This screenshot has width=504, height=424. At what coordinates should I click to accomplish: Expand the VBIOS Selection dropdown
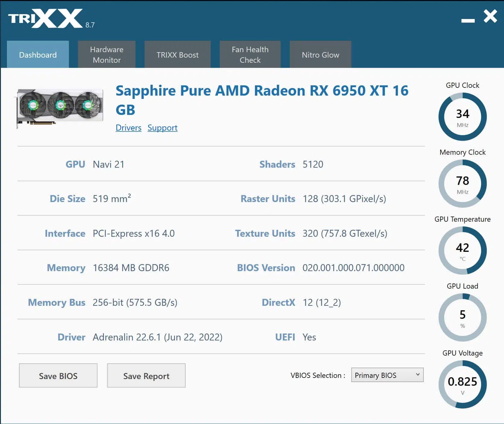coord(387,375)
